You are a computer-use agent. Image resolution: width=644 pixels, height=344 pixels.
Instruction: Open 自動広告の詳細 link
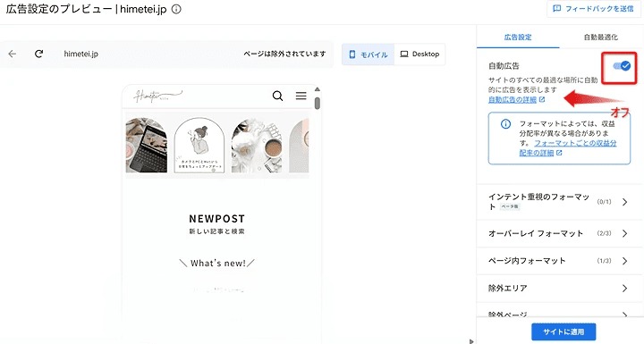(513, 100)
